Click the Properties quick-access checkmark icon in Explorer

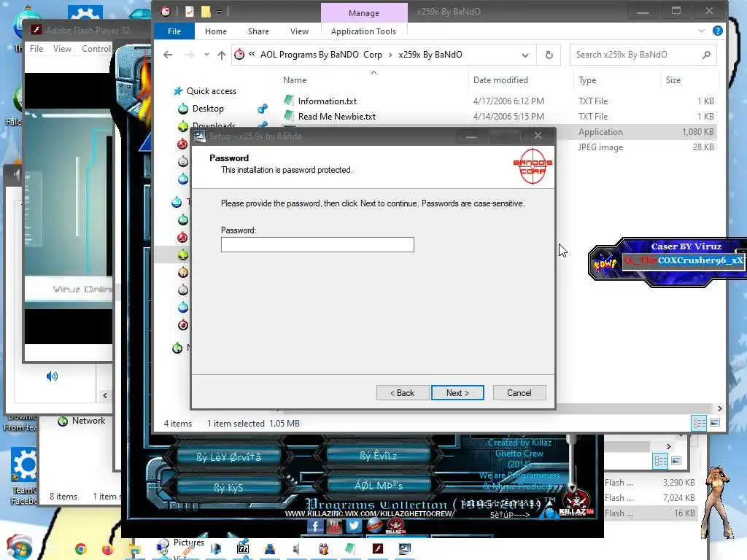[190, 12]
